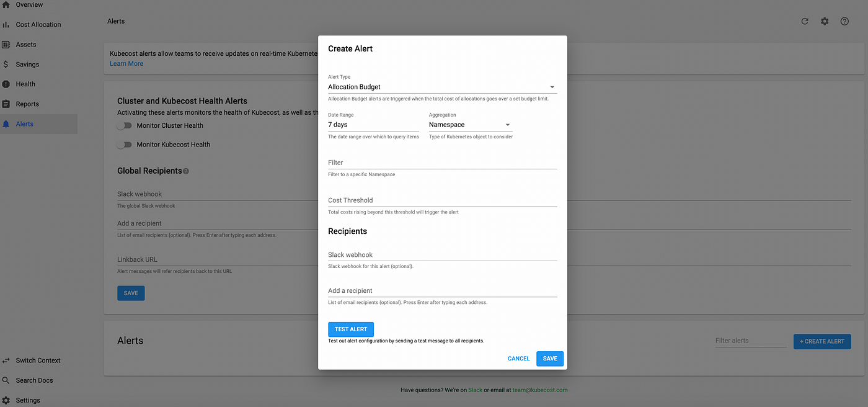This screenshot has width=868, height=407.
Task: Open the Aggregation Namespace dropdown
Action: (x=470, y=125)
